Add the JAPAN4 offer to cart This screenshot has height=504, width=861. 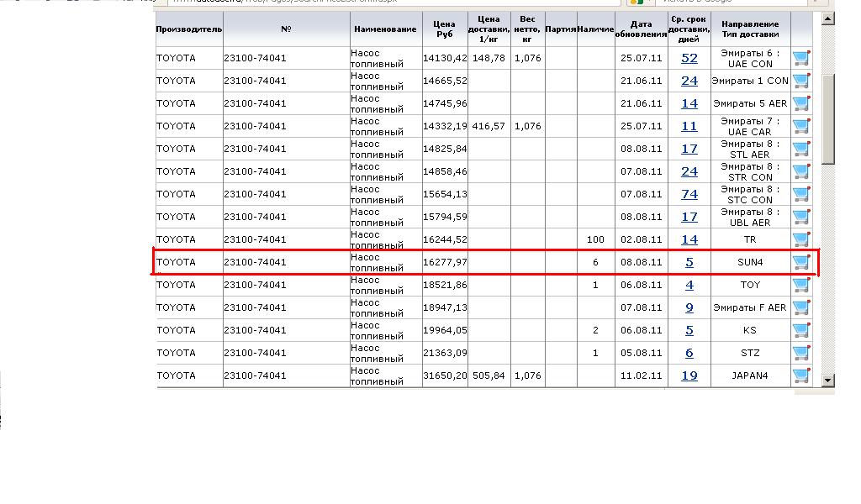pos(801,375)
